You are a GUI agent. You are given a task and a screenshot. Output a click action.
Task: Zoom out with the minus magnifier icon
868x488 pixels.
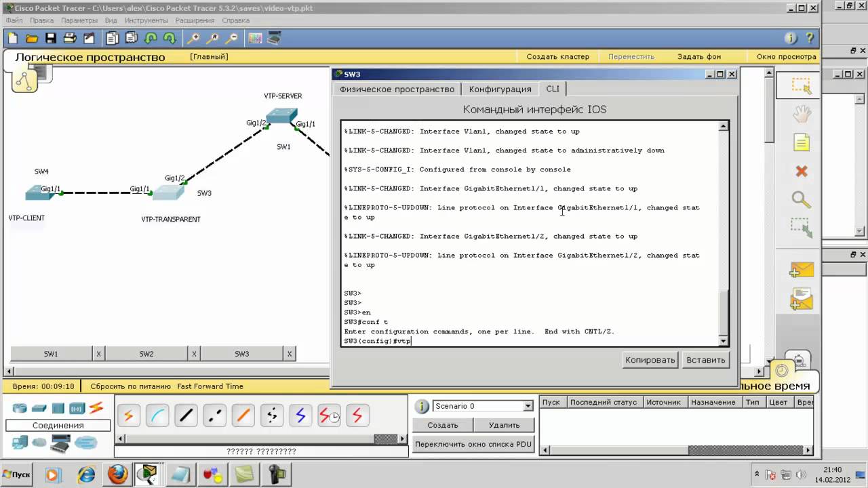232,38
